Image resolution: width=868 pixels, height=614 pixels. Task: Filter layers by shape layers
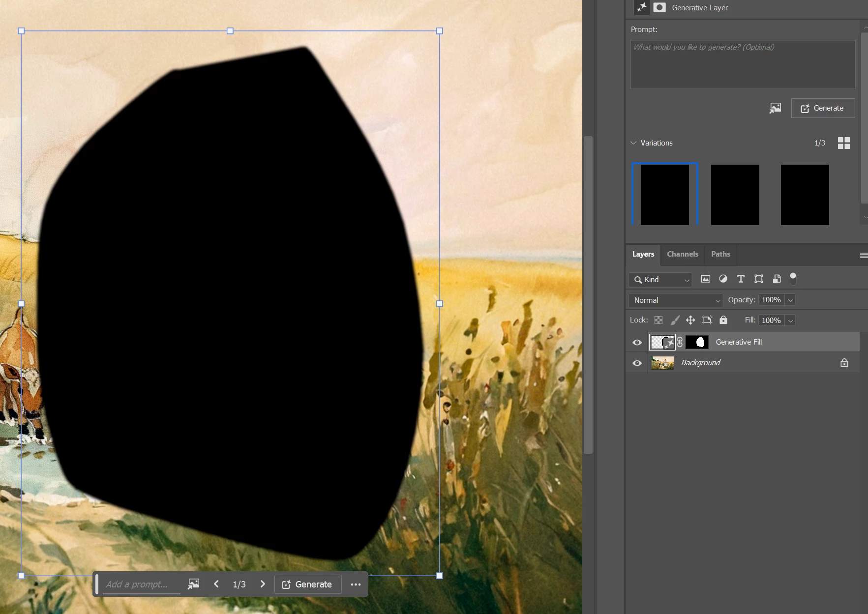(x=759, y=279)
